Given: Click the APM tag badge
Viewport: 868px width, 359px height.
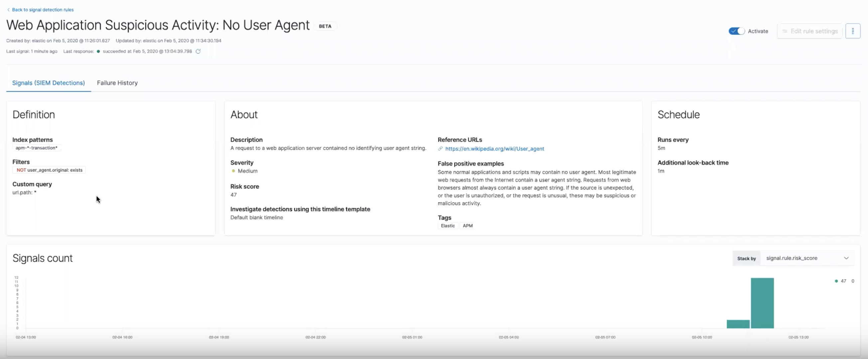Looking at the screenshot, I should tap(467, 226).
